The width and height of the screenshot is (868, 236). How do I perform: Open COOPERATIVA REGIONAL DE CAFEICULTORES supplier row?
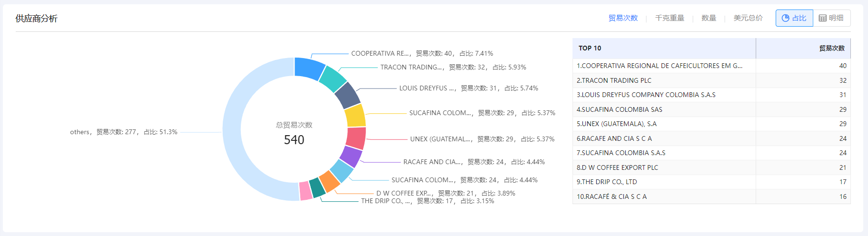[659, 66]
